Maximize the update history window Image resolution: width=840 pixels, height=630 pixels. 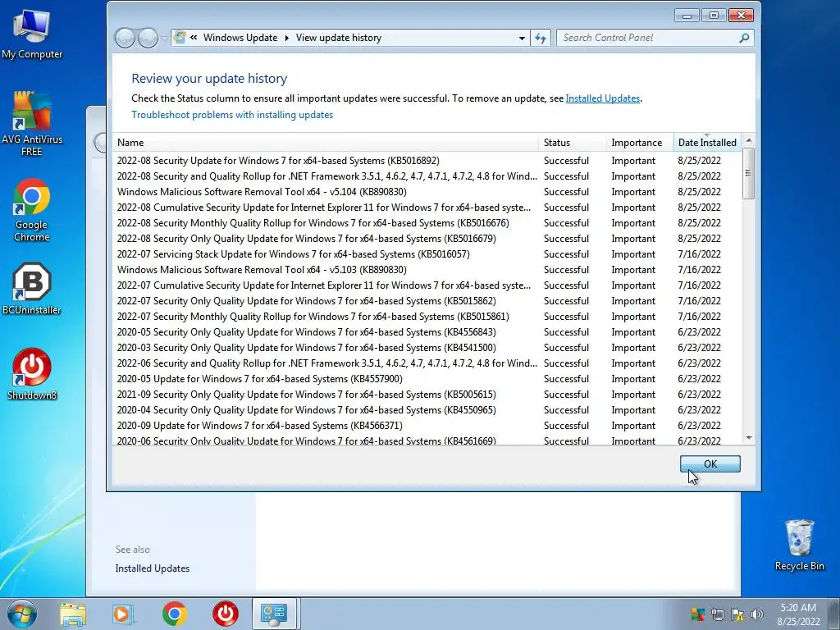(714, 16)
